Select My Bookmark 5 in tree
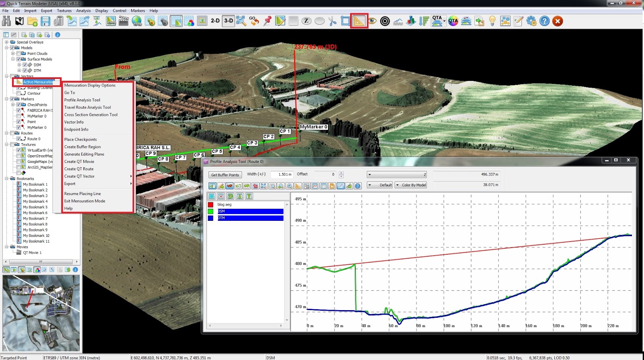The image size is (644, 360). tap(35, 207)
